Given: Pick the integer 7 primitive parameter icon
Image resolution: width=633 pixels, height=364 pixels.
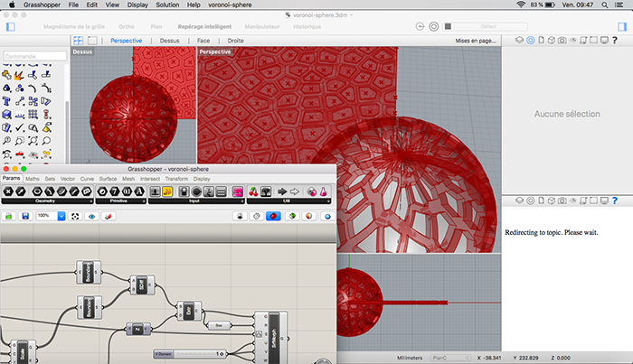Looking at the screenshot, I should point(115,191).
